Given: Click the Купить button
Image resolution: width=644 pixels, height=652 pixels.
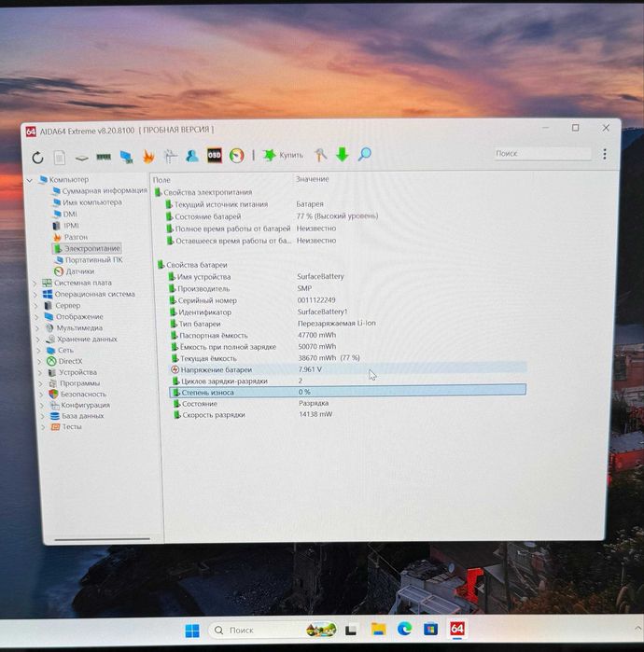Looking at the screenshot, I should point(283,155).
